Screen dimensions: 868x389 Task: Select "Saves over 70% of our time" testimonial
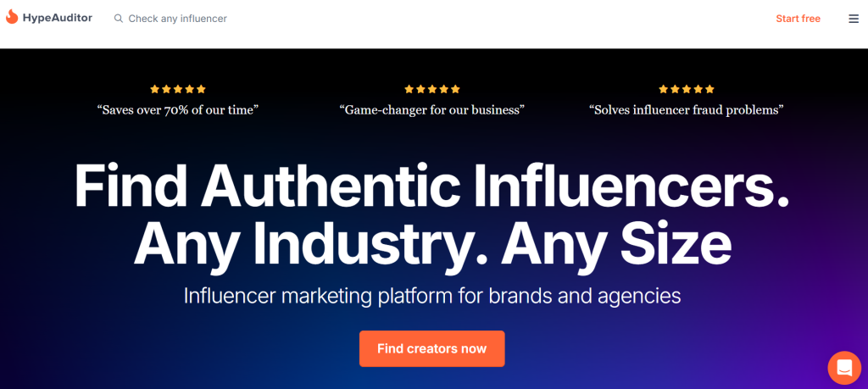point(178,110)
